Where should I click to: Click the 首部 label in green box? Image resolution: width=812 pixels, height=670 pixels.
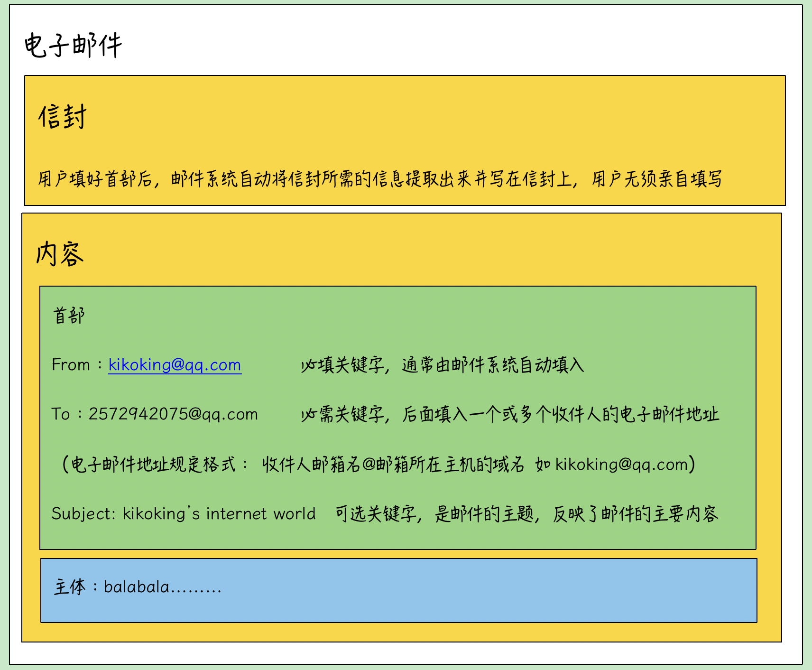pyautogui.click(x=69, y=316)
